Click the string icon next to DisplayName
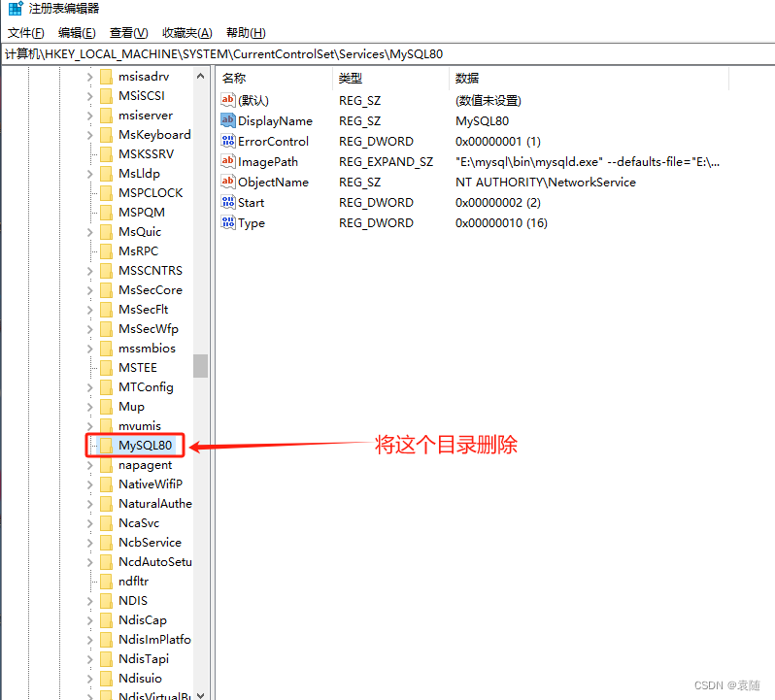Screen dimensions: 775x700 (x=228, y=120)
